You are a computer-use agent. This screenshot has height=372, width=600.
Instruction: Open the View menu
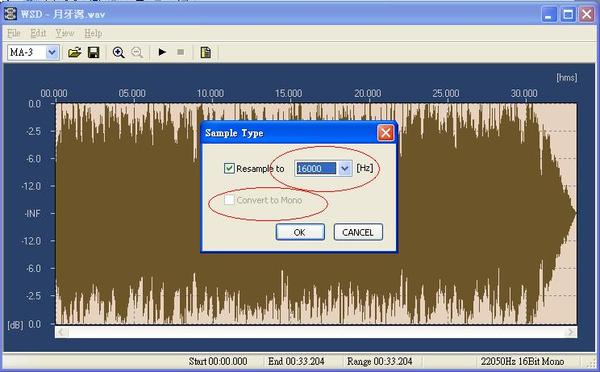65,33
